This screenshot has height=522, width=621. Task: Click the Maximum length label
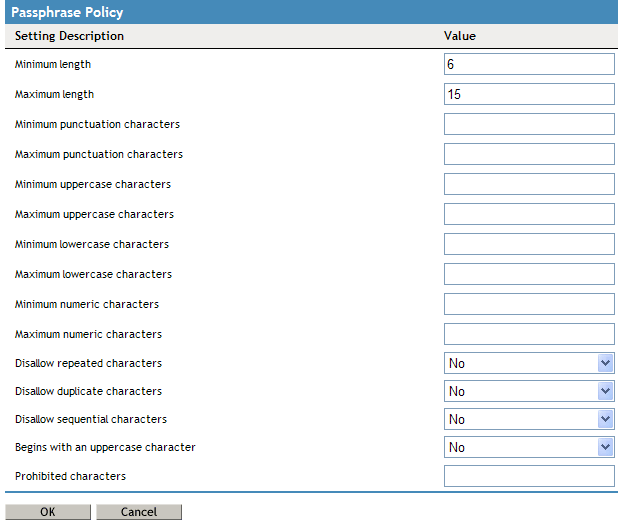[54, 95]
